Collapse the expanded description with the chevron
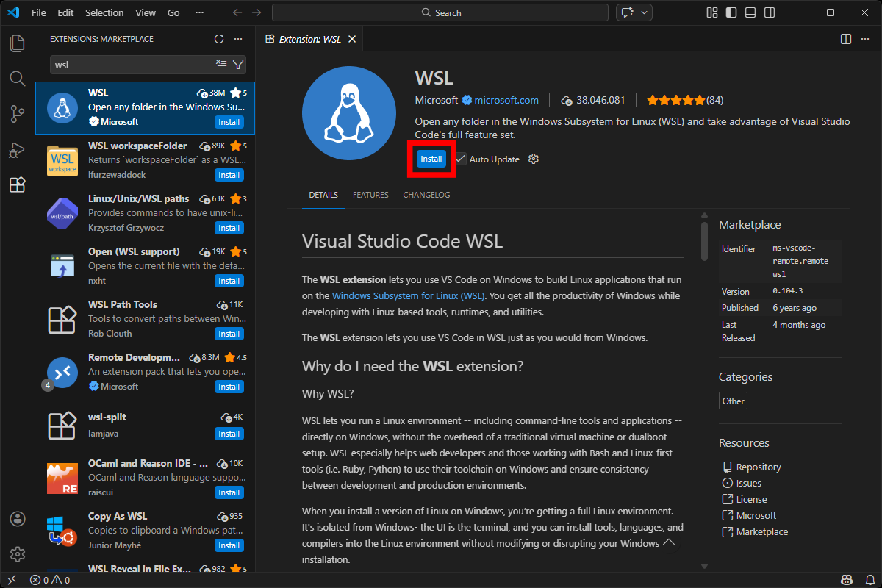 [x=668, y=542]
